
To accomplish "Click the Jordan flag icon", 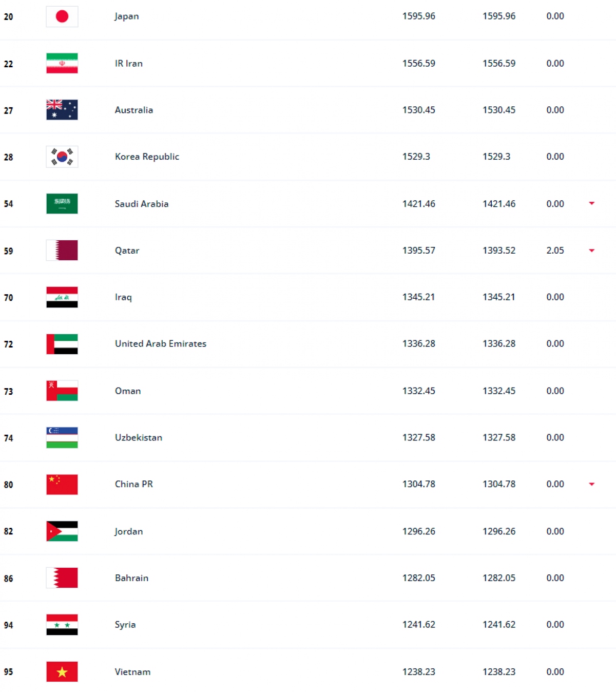I will (62, 531).
